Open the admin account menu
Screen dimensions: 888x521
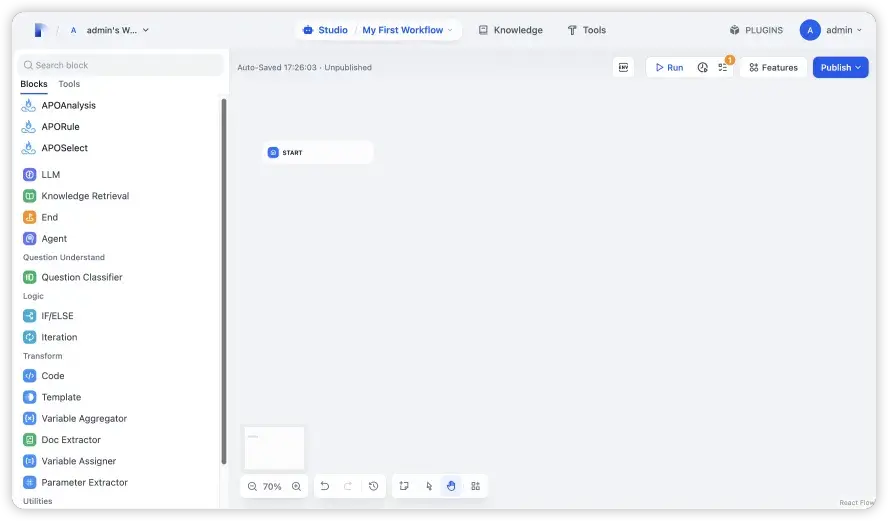tap(831, 30)
